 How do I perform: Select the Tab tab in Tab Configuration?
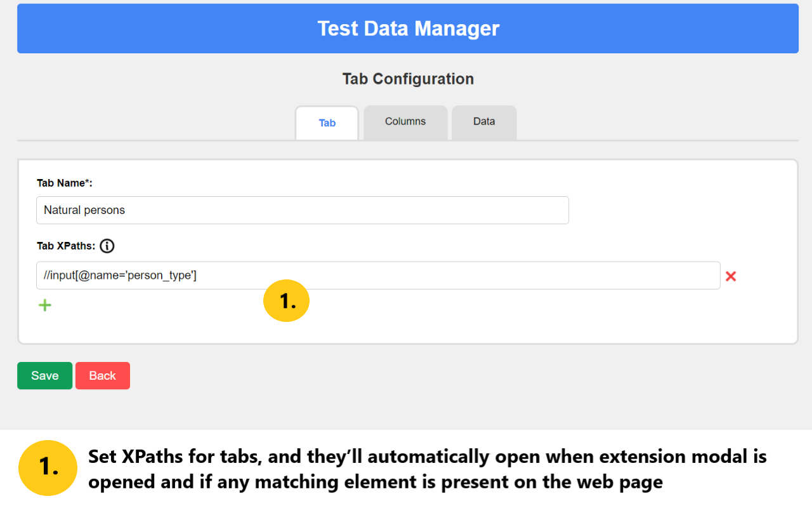(327, 123)
